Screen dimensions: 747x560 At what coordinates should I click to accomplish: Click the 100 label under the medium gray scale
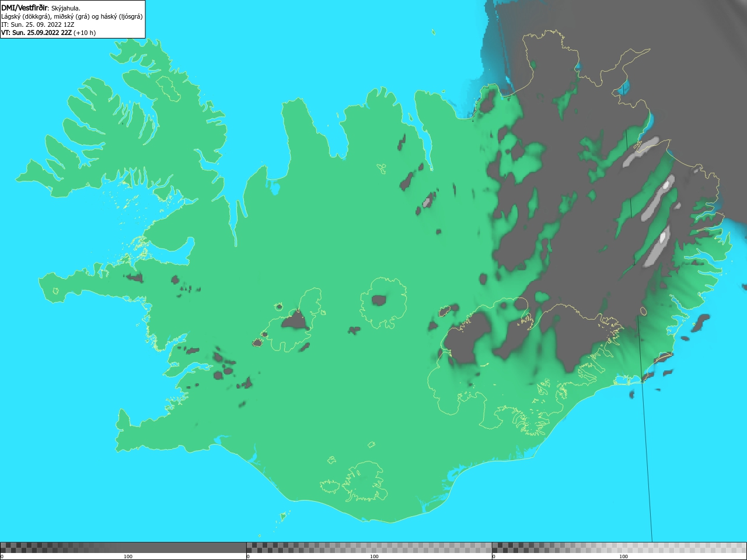374,556
